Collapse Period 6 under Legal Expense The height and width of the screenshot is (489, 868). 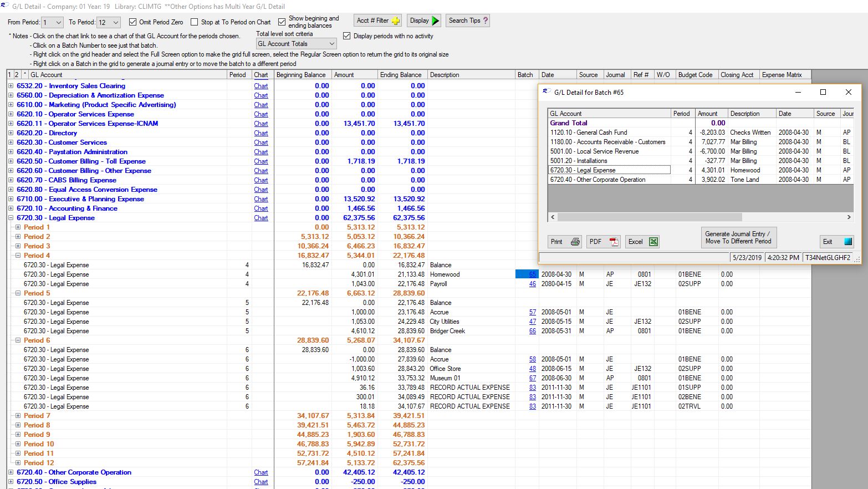pyautogui.click(x=18, y=340)
